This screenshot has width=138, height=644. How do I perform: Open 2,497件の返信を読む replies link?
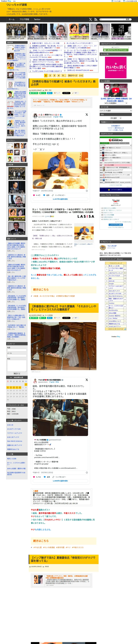60,199
